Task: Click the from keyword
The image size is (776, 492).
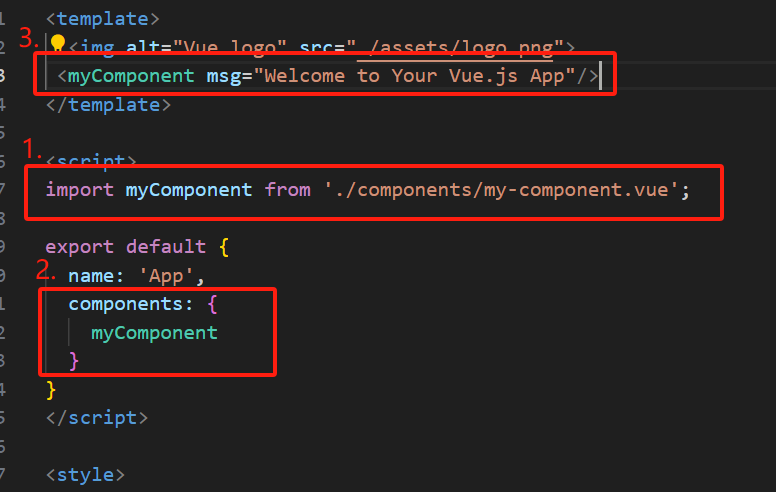Action: pos(288,190)
